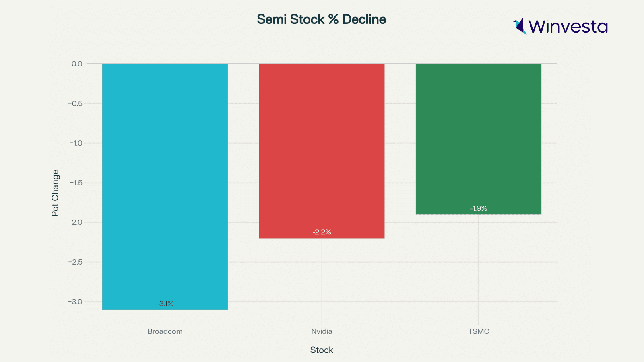Click the −2.0 y-axis tick label

tap(75, 222)
